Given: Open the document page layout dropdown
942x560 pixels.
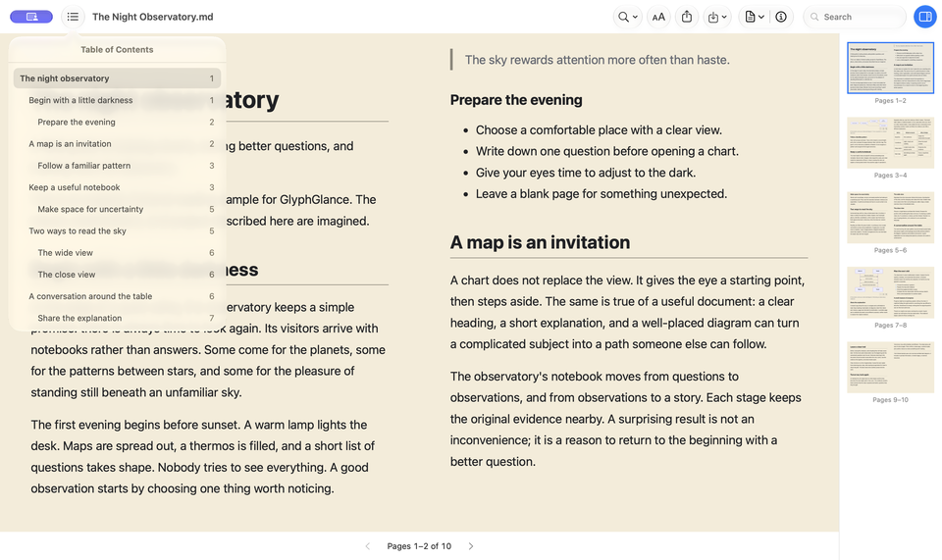Looking at the screenshot, I should 755,17.
